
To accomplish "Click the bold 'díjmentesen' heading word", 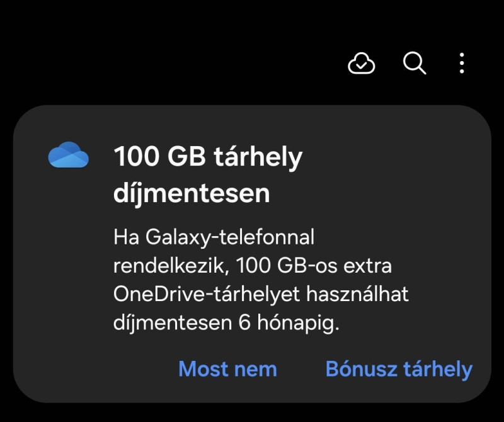I will [x=192, y=193].
